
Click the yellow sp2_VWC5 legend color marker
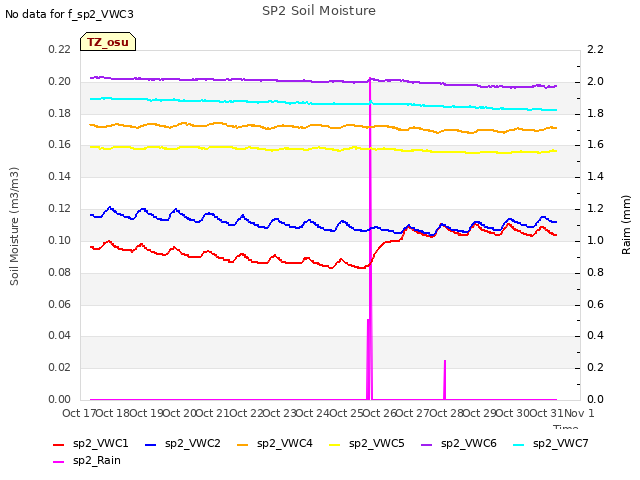(335, 444)
